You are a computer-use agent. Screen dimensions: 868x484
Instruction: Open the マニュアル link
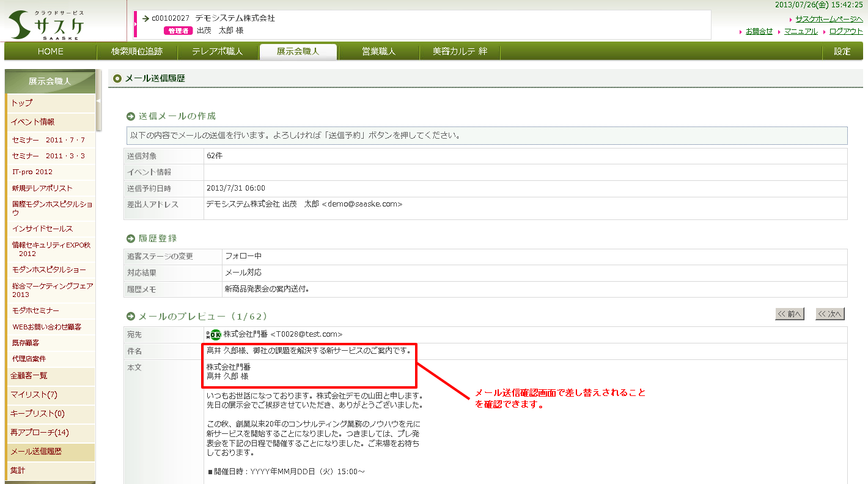pyautogui.click(x=800, y=31)
